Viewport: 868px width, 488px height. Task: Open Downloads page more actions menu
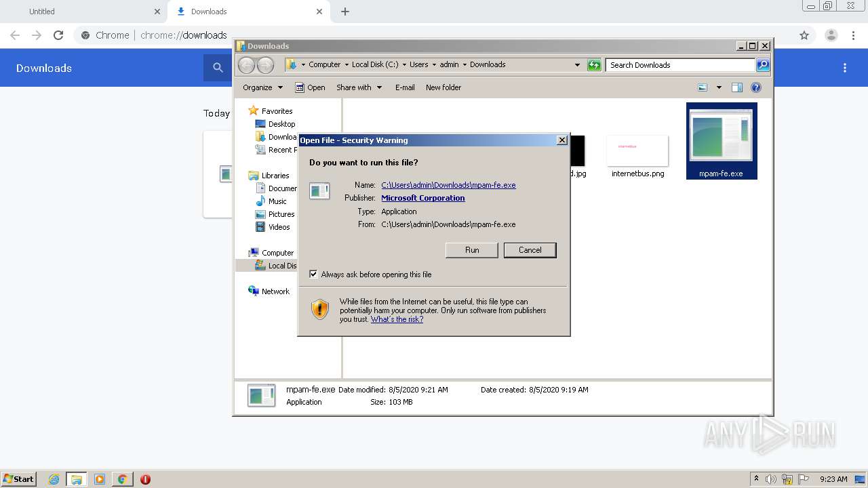845,68
